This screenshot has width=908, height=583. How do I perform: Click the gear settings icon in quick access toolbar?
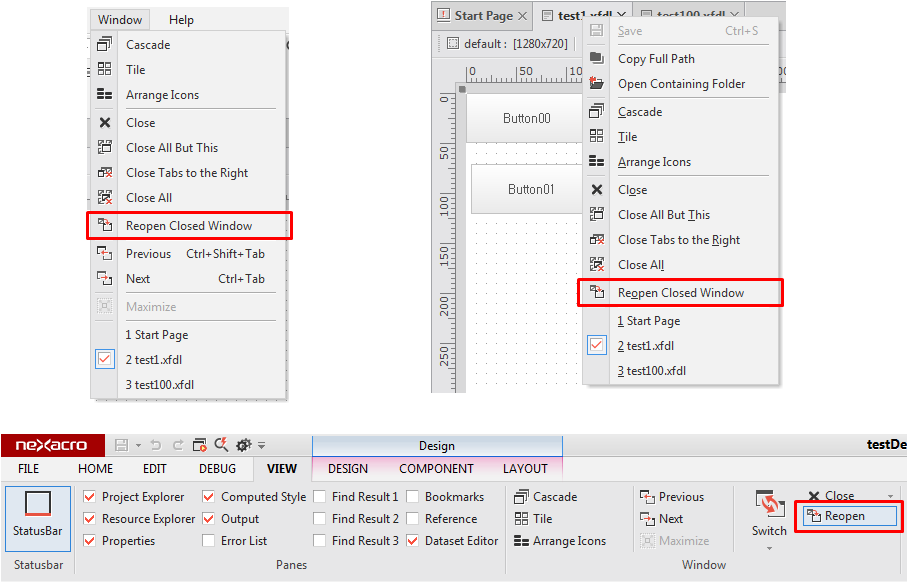coord(243,445)
